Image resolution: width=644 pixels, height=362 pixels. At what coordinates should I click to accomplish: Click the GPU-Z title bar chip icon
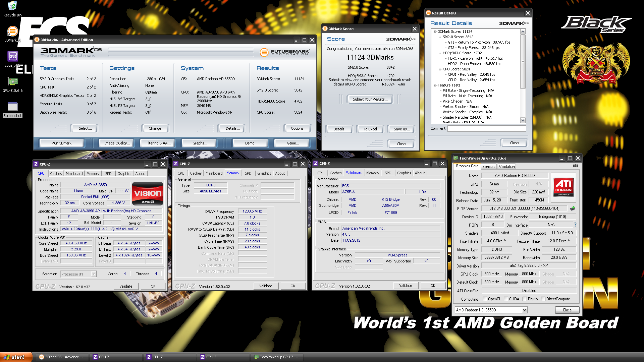(x=455, y=158)
